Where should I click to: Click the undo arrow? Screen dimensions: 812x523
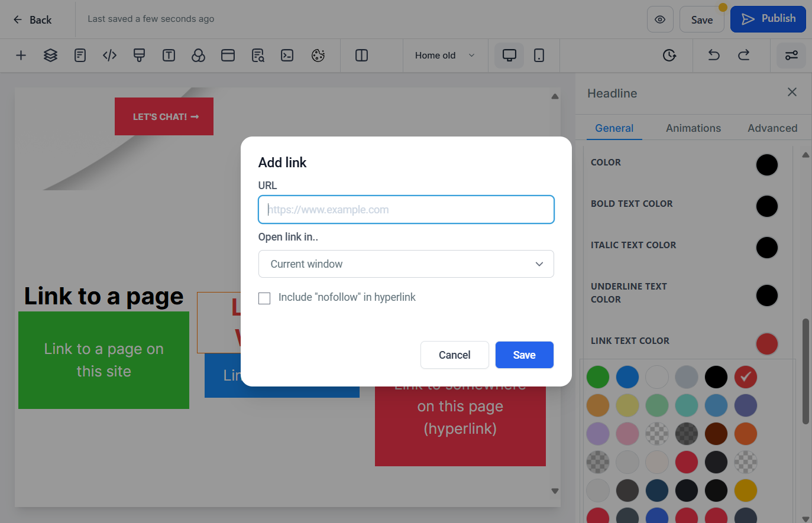[714, 56]
